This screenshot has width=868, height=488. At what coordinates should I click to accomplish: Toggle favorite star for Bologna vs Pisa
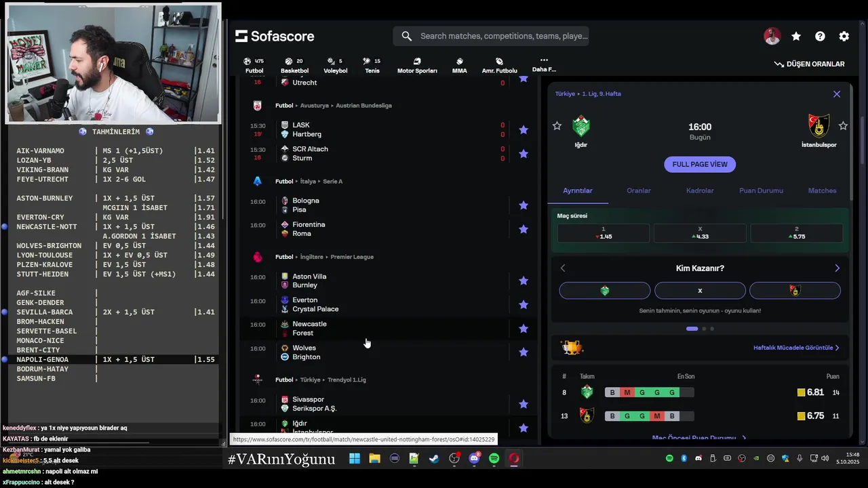(x=524, y=205)
